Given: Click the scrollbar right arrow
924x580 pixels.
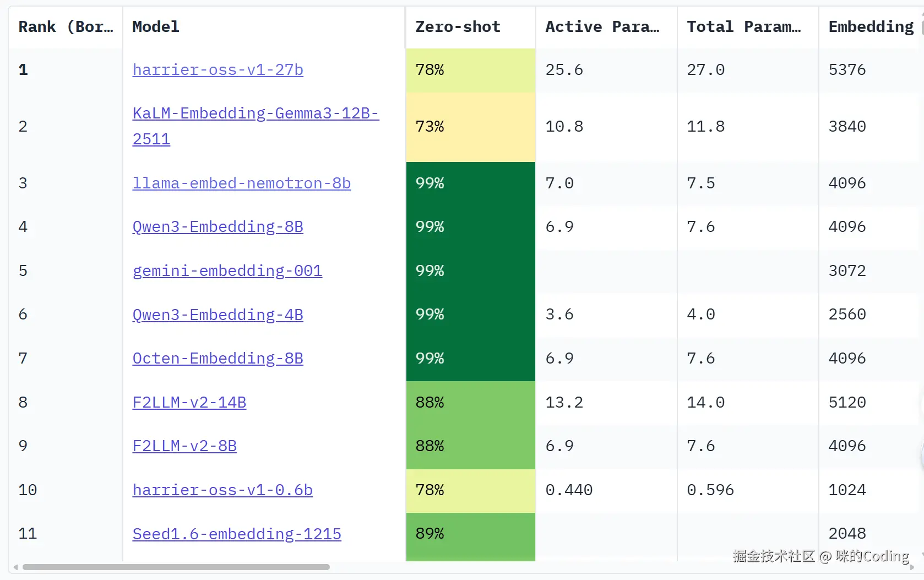Looking at the screenshot, I should (912, 567).
